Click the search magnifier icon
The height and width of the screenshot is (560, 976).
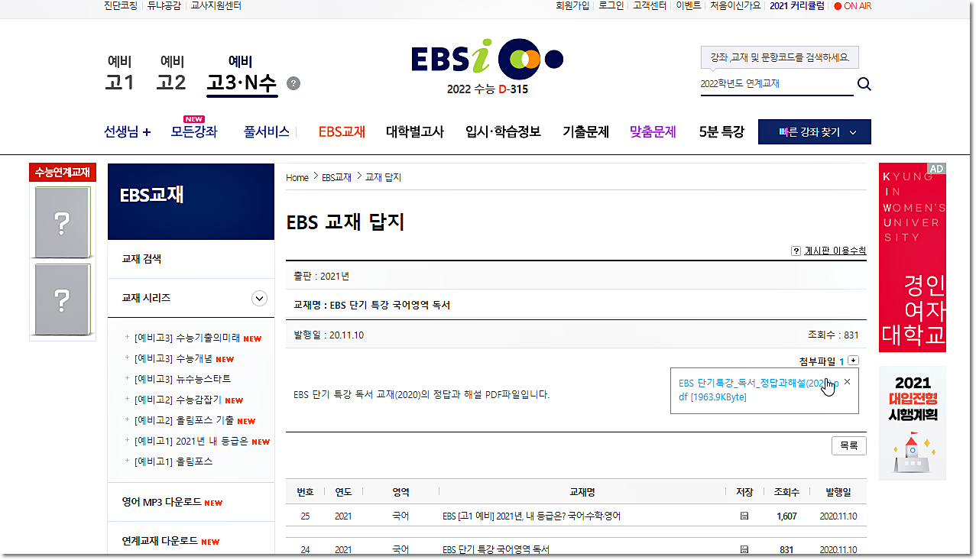[864, 84]
